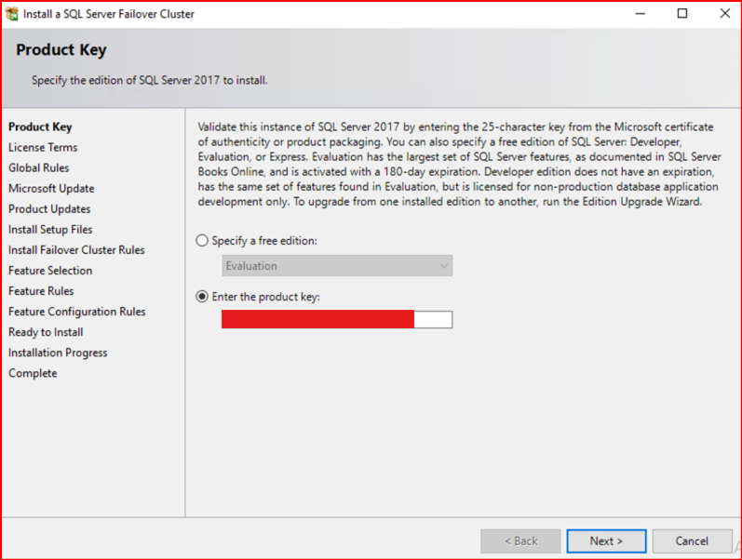Select the Complete step
This screenshot has width=742, height=560.
click(33, 373)
